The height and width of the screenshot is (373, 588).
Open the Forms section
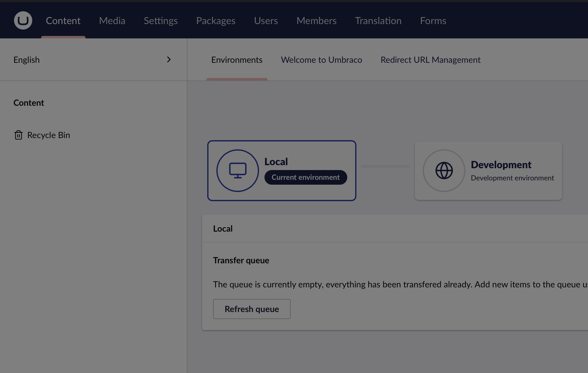click(433, 21)
